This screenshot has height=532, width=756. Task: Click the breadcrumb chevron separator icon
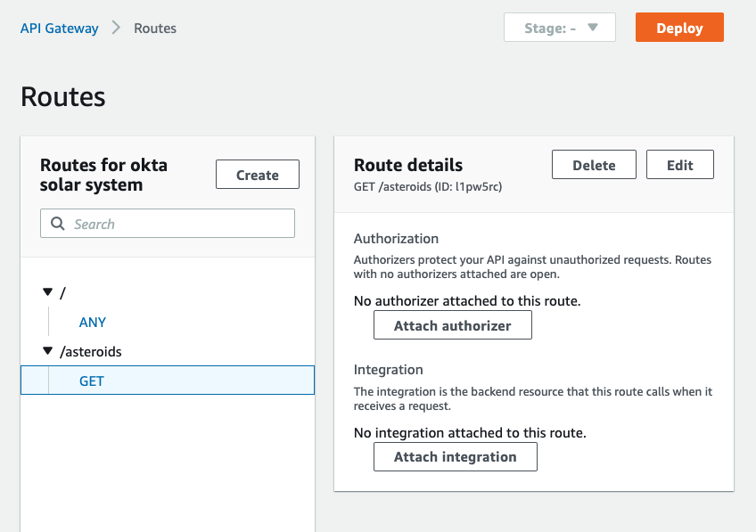pos(116,28)
